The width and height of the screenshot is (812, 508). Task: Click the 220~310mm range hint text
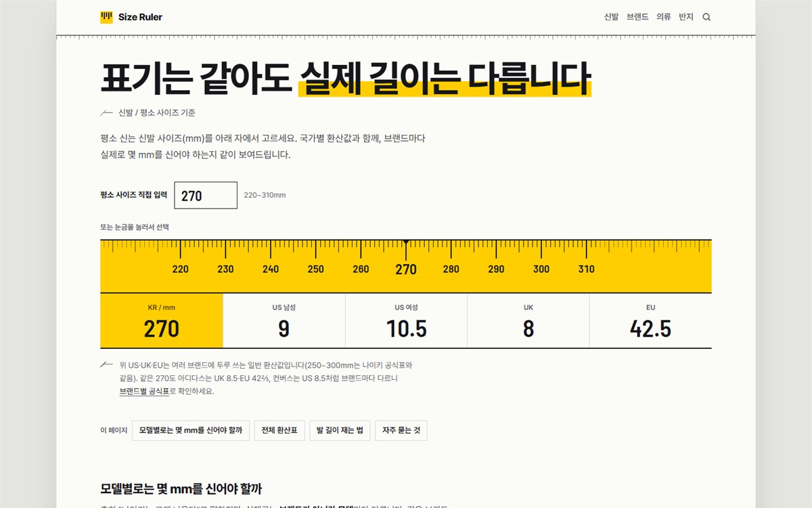[265, 195]
